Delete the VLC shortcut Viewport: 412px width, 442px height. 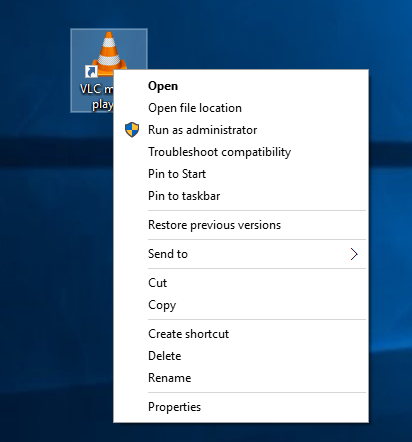point(241,356)
